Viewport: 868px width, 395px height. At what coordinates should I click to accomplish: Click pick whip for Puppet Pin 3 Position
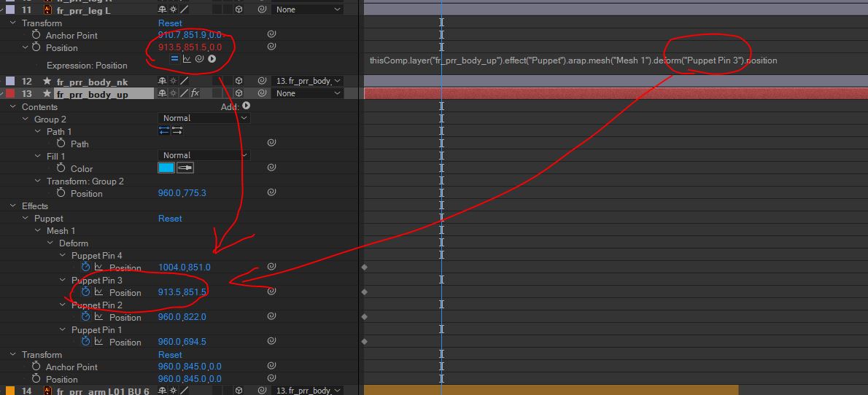[x=271, y=292]
